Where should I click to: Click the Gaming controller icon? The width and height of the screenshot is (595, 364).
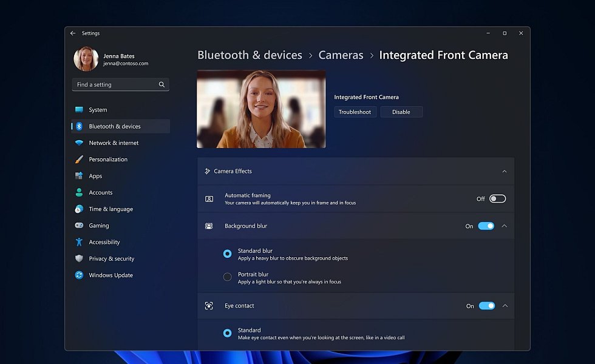pyautogui.click(x=79, y=225)
